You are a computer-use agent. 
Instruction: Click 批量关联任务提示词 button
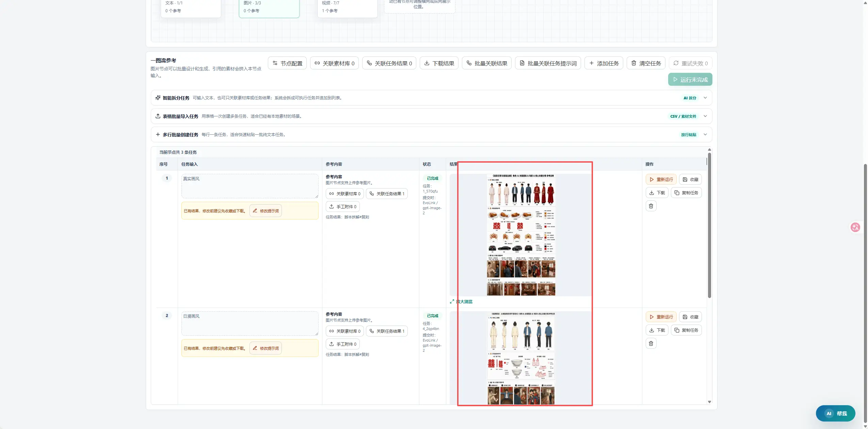coord(548,63)
